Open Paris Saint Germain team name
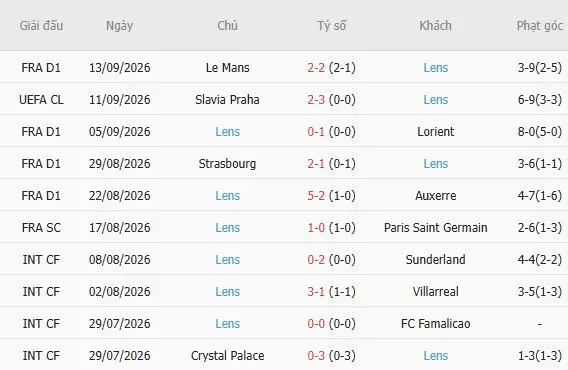Screen dimensions: 568x370 click(x=435, y=228)
